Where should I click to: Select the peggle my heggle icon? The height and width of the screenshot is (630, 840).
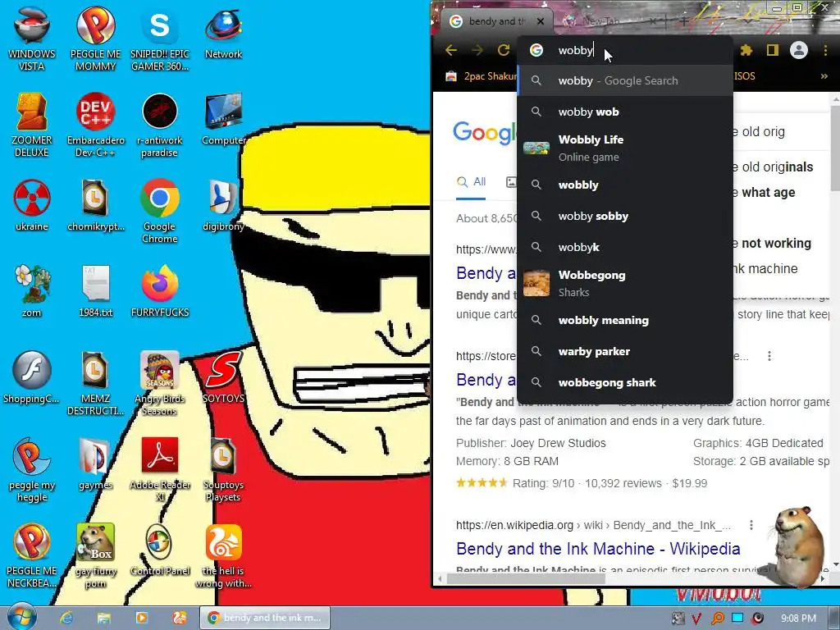coord(32,470)
